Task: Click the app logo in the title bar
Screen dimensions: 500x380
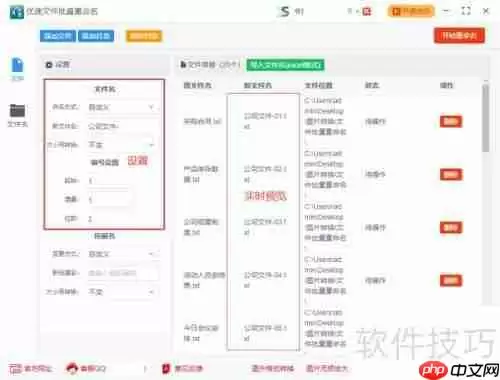Action: point(16,12)
